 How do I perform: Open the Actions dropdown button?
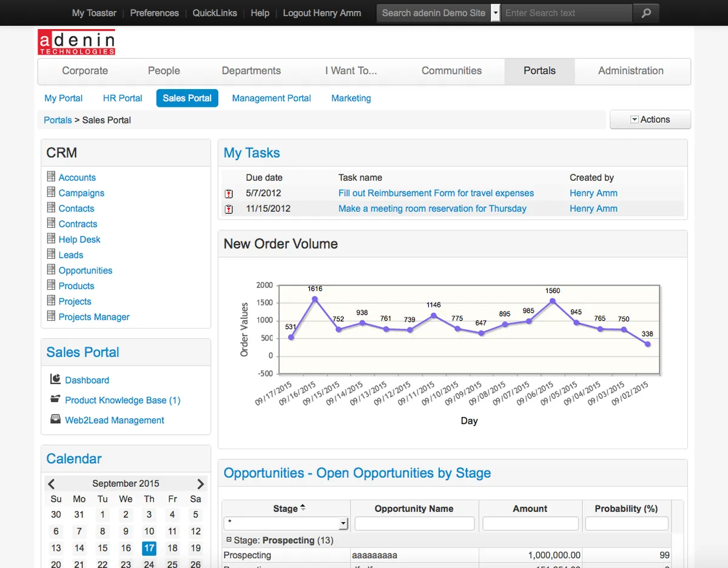650,119
